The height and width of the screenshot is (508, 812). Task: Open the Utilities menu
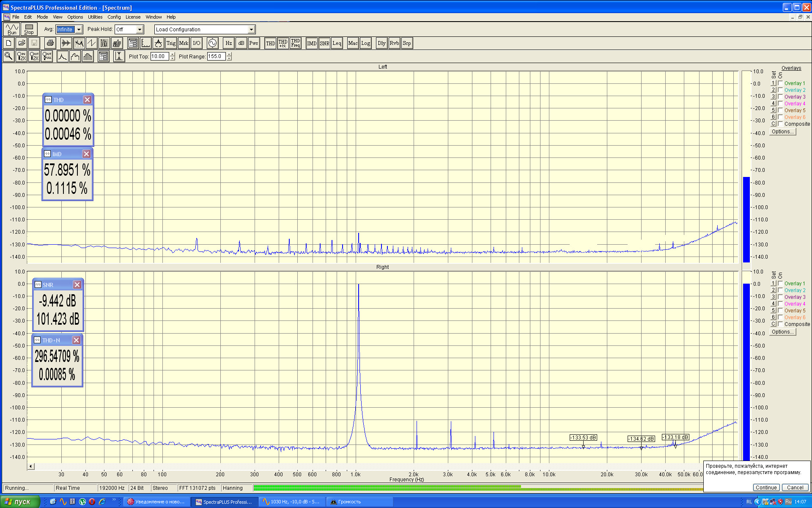[x=95, y=17]
